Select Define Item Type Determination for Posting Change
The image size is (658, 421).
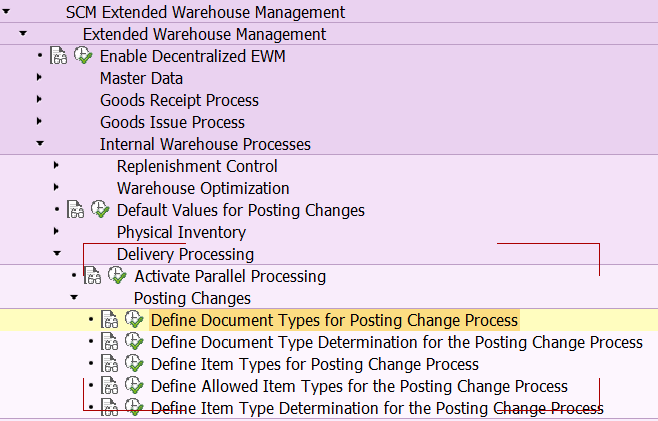point(377,408)
